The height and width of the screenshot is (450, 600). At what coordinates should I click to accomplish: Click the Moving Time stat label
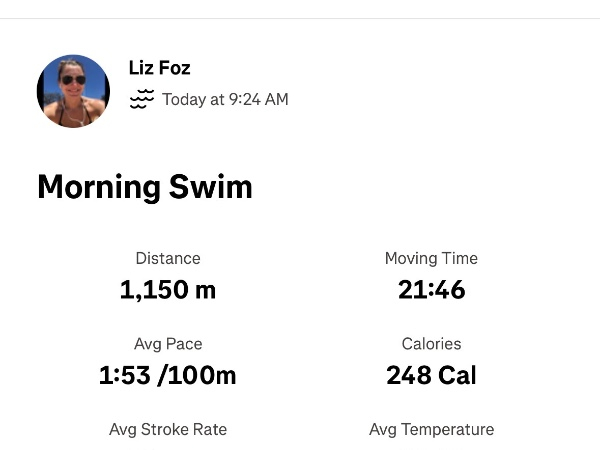431,258
